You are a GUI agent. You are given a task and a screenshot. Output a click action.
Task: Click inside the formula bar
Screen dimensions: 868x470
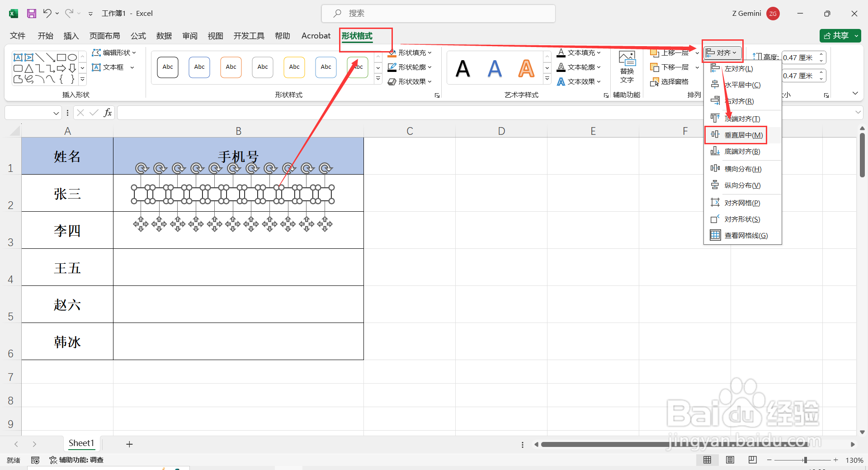click(316, 112)
